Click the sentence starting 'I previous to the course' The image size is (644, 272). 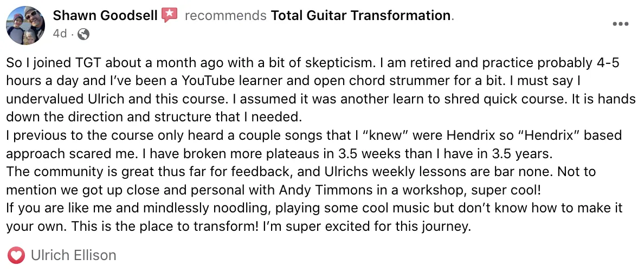(x=314, y=144)
